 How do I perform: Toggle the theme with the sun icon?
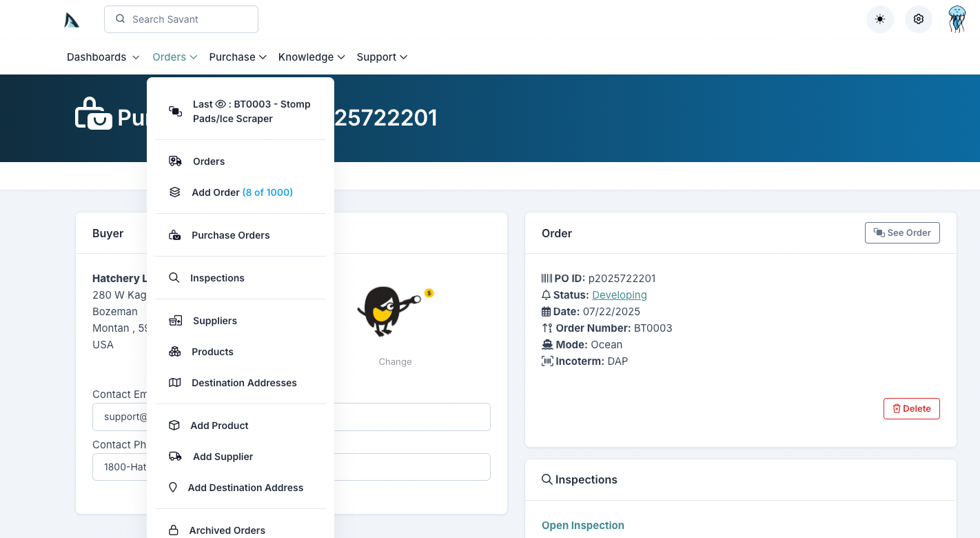coord(879,19)
